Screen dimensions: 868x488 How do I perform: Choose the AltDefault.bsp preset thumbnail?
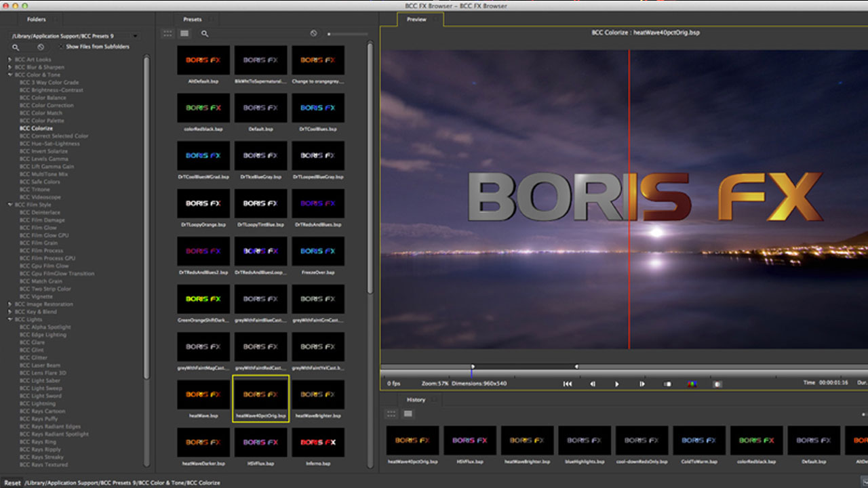(203, 60)
